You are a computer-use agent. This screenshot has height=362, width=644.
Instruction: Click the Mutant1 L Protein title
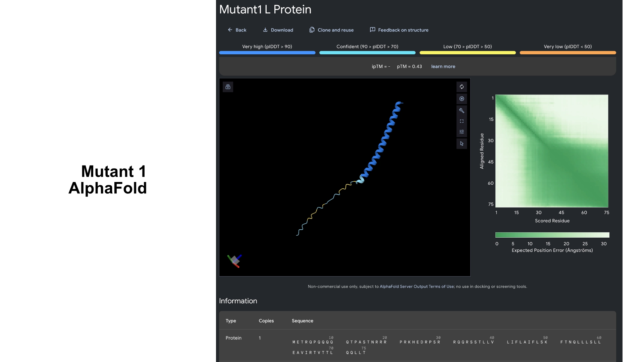[x=265, y=9]
